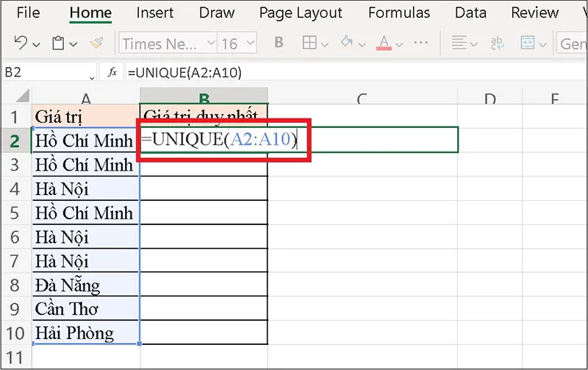This screenshot has width=588, height=370.
Task: Switch to the Insert tab
Action: coord(154,13)
